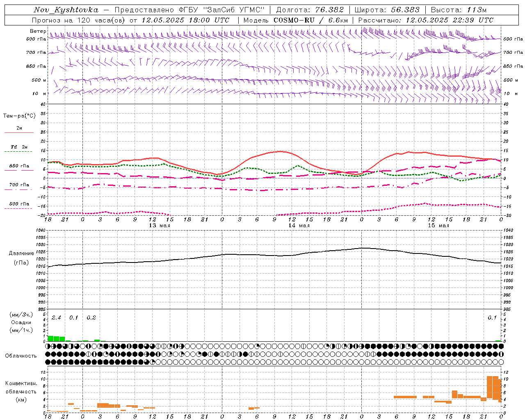
Task: Click the 15 мая date label
Action: [438, 226]
